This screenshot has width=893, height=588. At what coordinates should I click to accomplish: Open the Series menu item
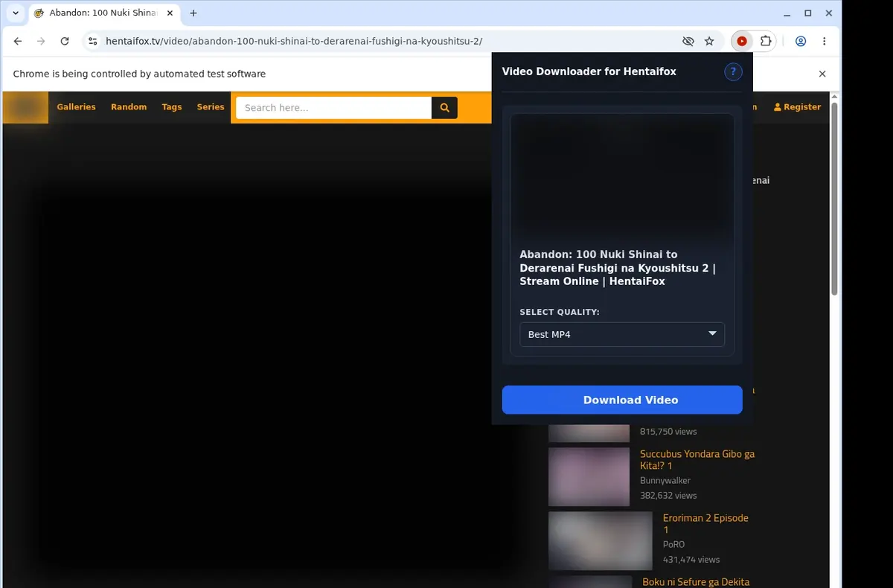coord(211,107)
